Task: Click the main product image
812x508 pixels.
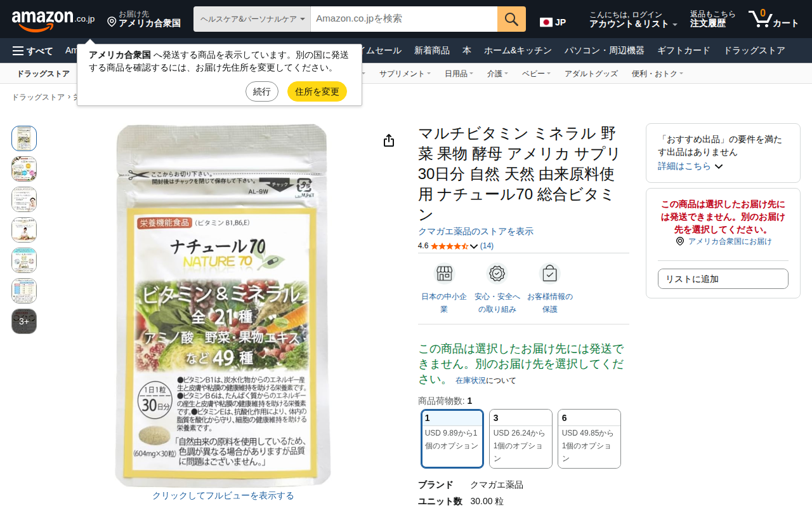Action: pos(223,305)
